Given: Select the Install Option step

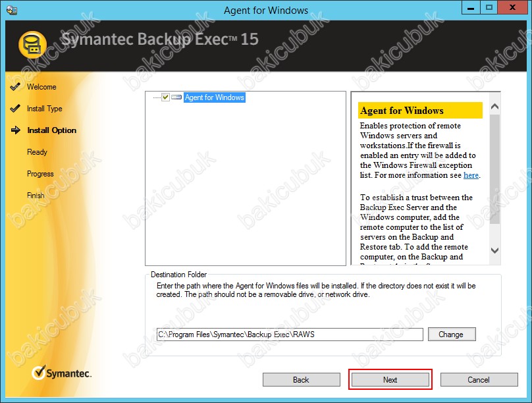Looking at the screenshot, I should pos(51,130).
